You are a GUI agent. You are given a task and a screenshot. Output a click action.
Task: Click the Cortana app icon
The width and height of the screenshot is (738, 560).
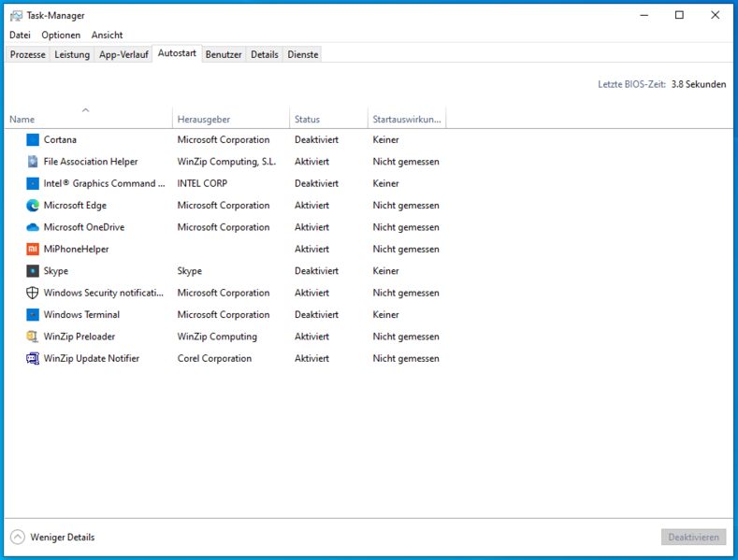tap(33, 139)
